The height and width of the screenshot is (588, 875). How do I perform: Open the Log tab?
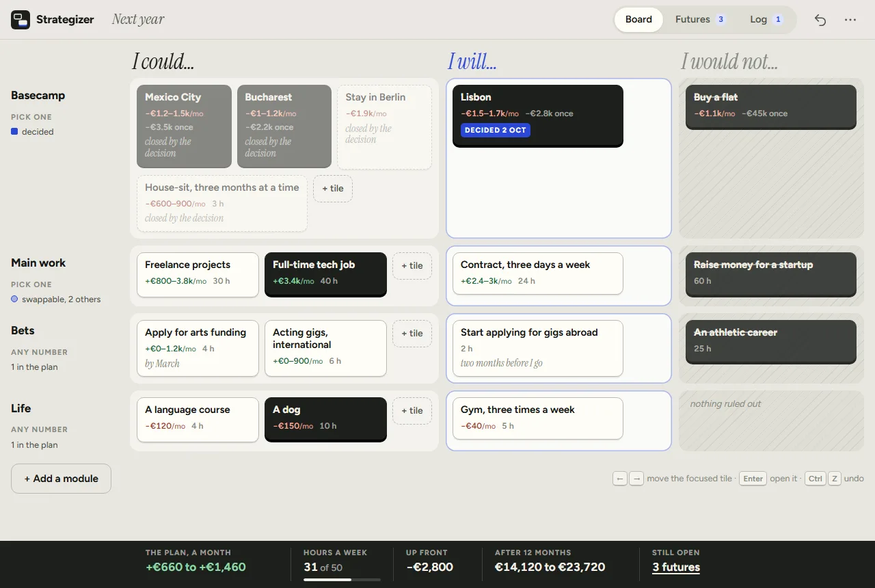tap(766, 20)
